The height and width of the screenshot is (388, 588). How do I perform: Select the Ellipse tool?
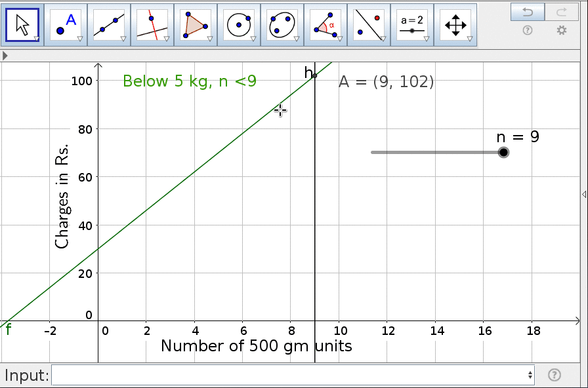(282, 25)
